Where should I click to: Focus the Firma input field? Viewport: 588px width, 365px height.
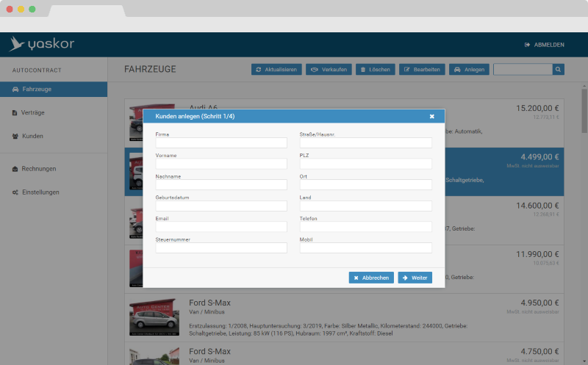[221, 142]
